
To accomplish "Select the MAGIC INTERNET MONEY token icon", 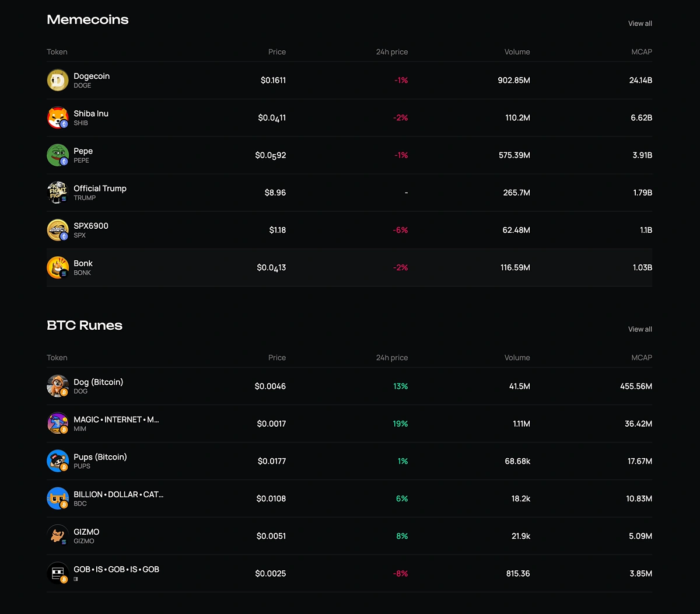I will (x=57, y=423).
